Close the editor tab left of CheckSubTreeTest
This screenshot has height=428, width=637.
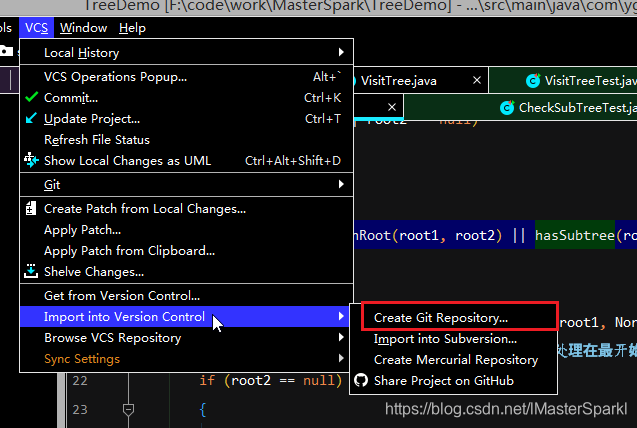tap(392, 107)
